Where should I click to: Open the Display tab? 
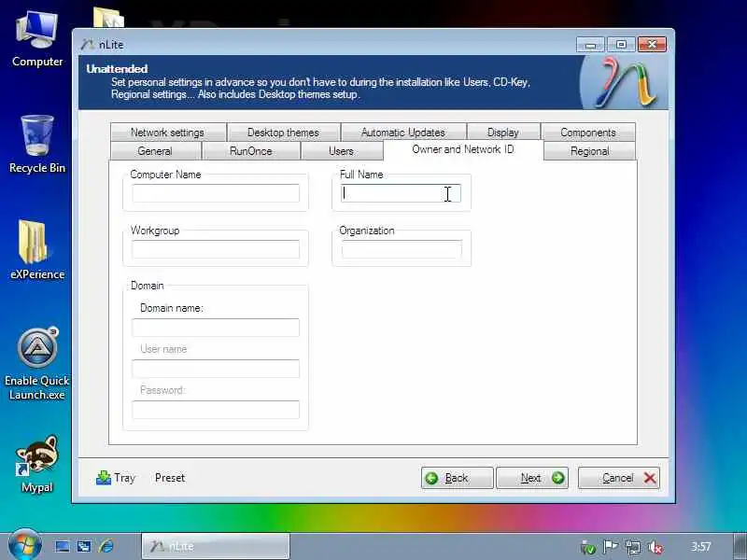click(x=503, y=132)
